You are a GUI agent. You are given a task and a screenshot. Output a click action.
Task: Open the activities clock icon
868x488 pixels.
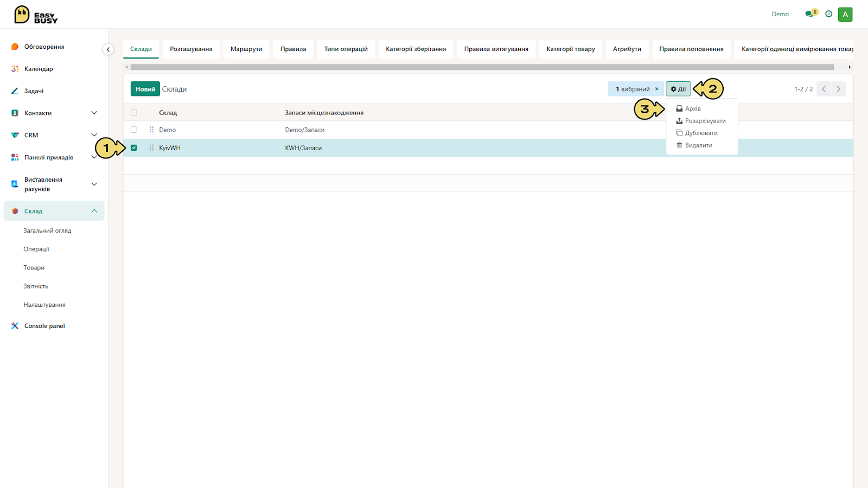828,14
